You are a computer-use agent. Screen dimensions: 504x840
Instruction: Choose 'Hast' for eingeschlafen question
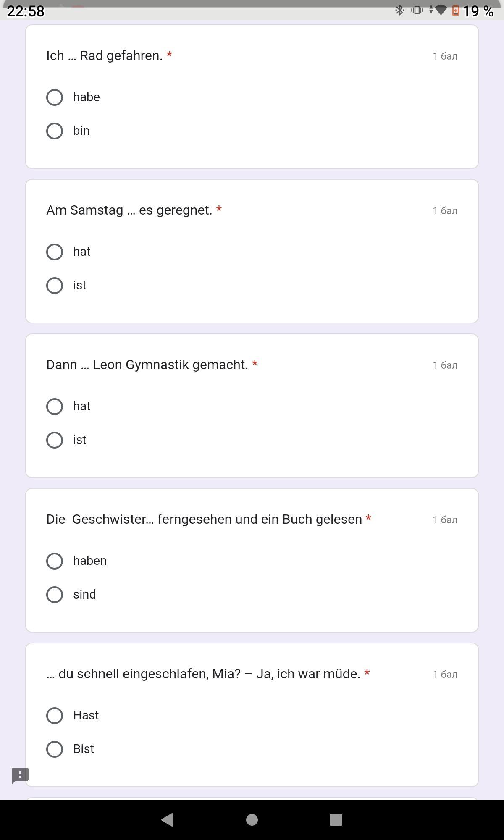pyautogui.click(x=55, y=716)
